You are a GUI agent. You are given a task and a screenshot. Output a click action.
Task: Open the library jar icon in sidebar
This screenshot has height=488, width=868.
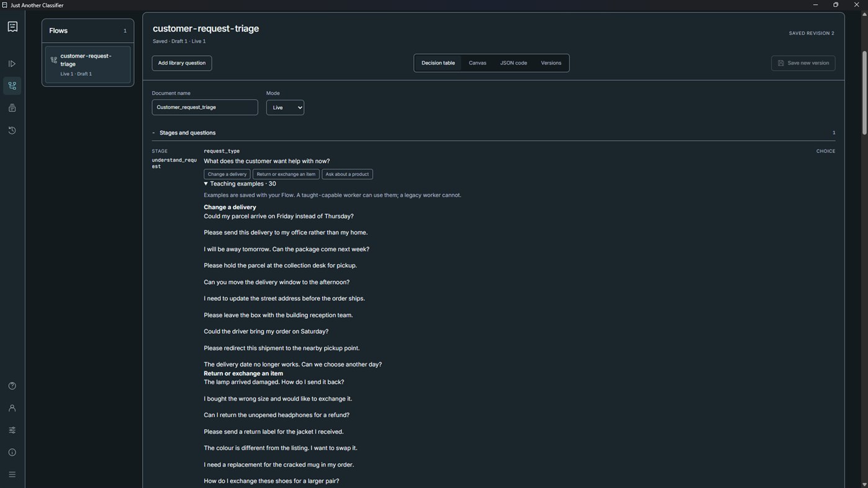[12, 108]
